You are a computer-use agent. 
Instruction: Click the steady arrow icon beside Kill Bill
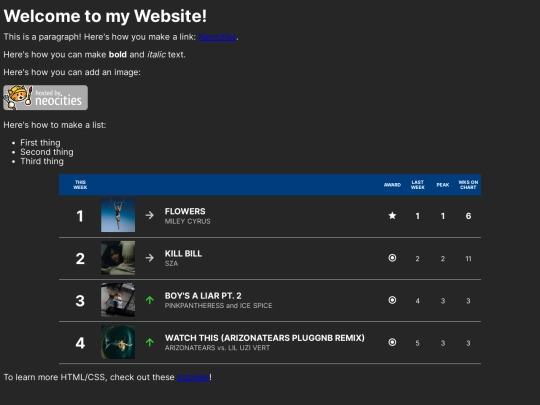(149, 258)
